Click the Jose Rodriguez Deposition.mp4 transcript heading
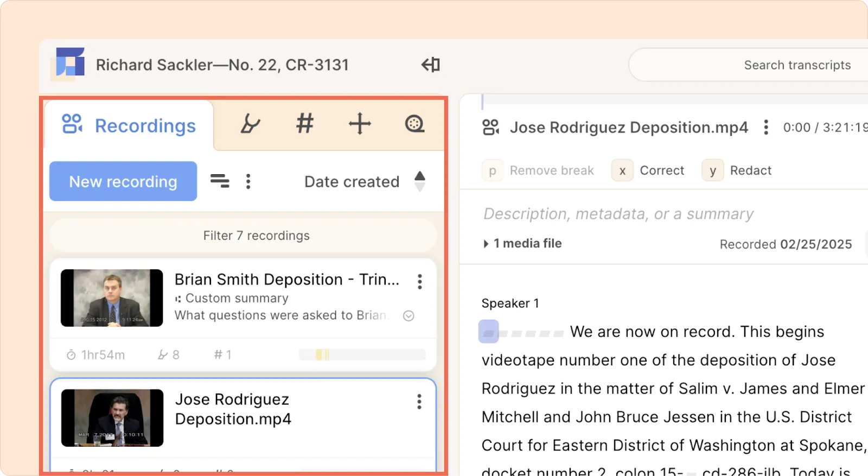This screenshot has width=868, height=476. 629,128
